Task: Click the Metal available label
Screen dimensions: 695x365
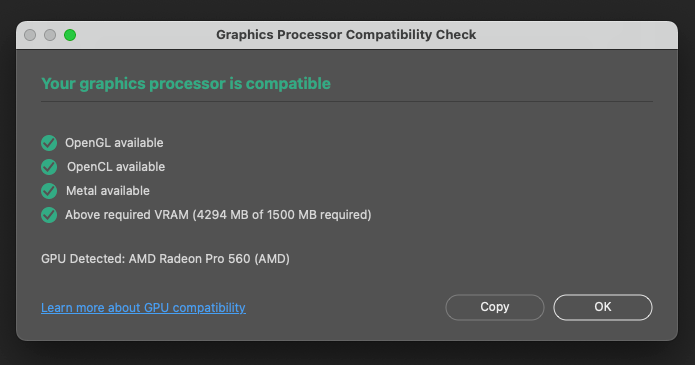Action: coord(108,191)
